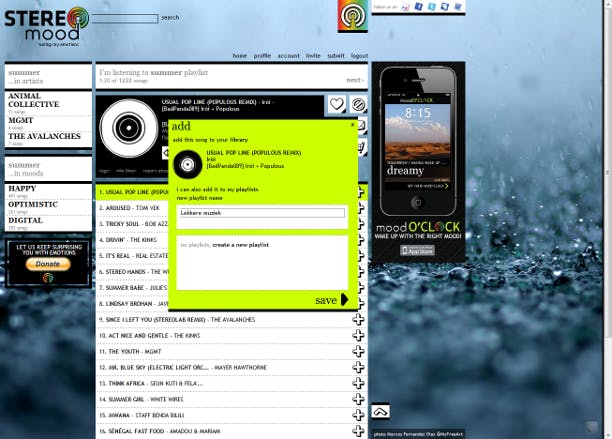Ban this song with the crossed-circle icon

(x=358, y=104)
